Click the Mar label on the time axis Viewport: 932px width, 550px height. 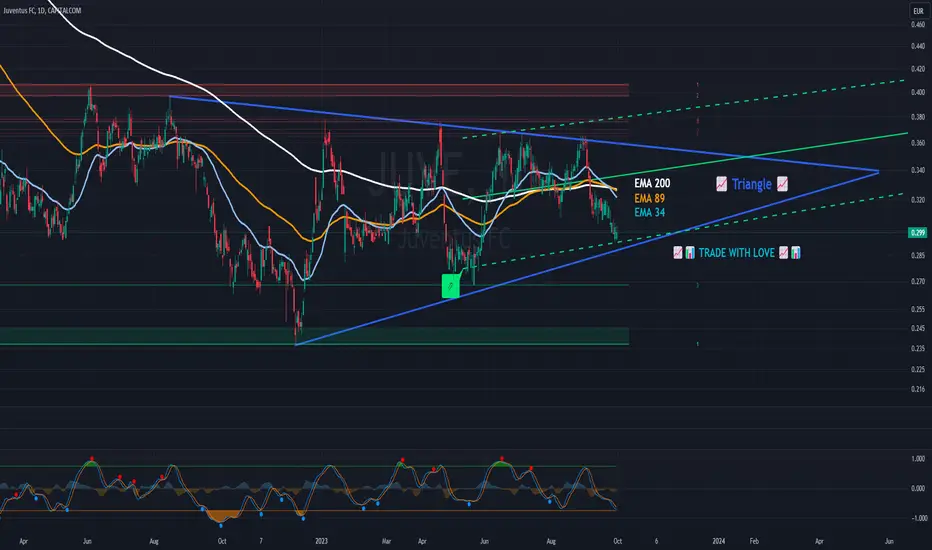[x=386, y=541]
